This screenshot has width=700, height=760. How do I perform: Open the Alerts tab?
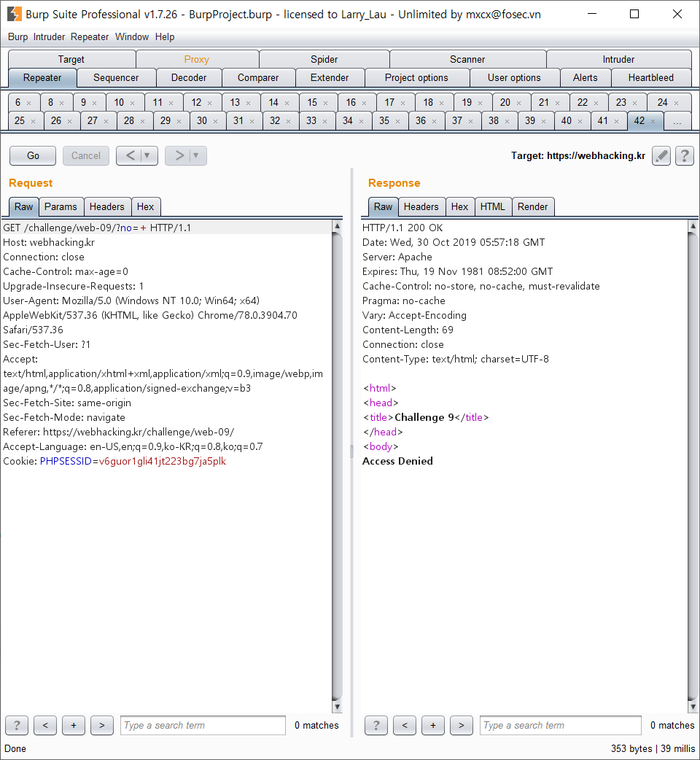coord(586,77)
